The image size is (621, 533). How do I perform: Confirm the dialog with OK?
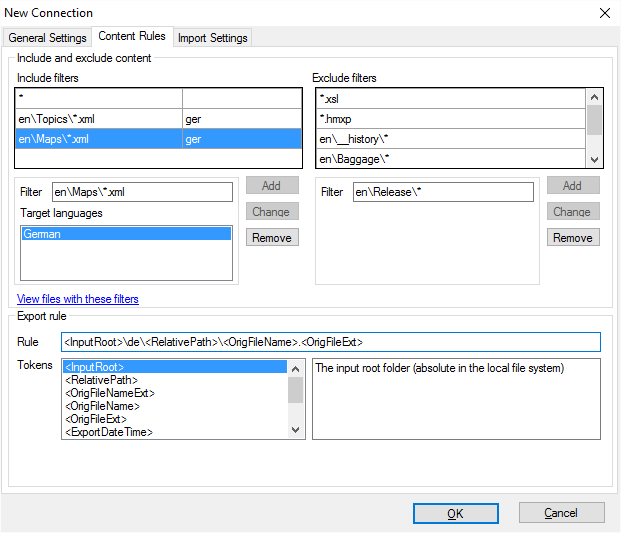(455, 513)
